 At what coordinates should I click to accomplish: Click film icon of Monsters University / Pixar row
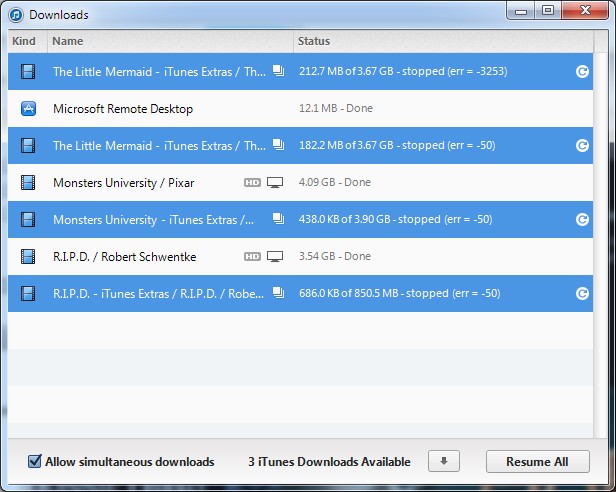point(28,182)
